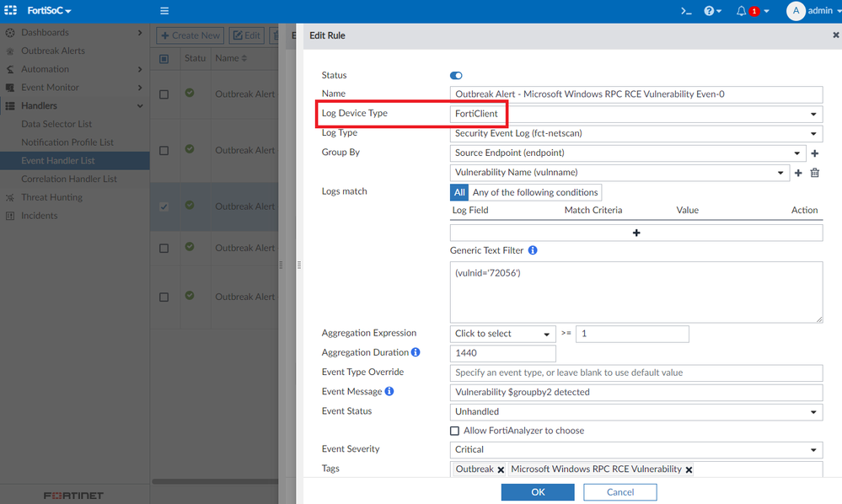Edit the Aggregation Duration 1440 field

(x=502, y=353)
